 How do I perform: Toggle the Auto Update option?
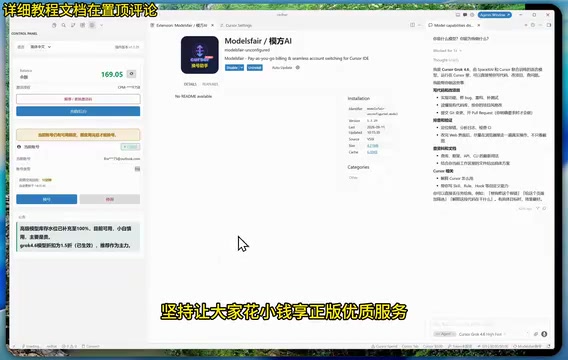282,68
